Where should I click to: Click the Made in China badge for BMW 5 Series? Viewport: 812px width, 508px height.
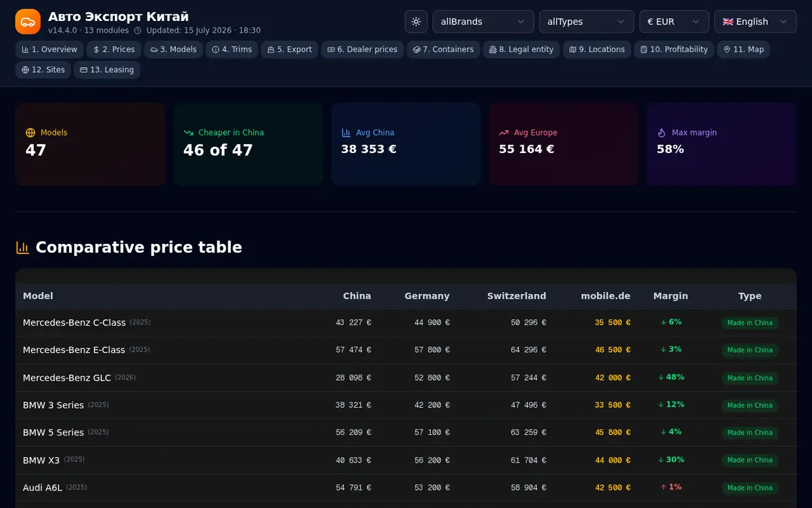click(x=750, y=433)
